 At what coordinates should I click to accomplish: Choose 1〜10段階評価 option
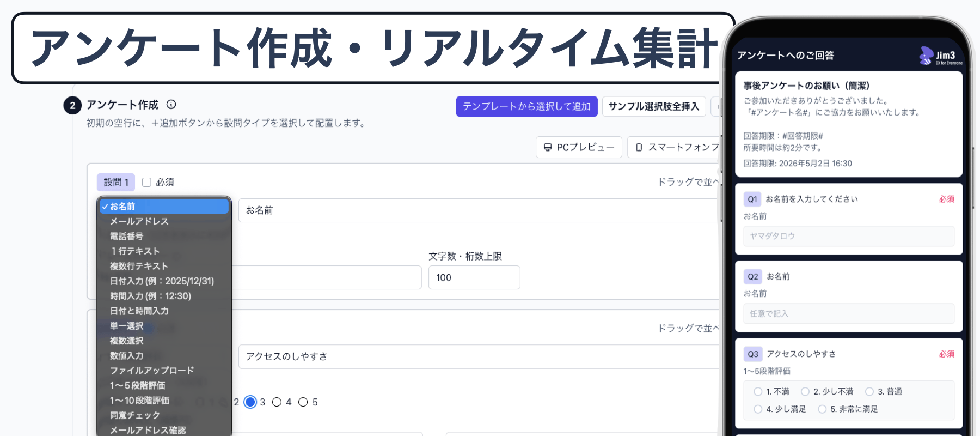click(164, 400)
